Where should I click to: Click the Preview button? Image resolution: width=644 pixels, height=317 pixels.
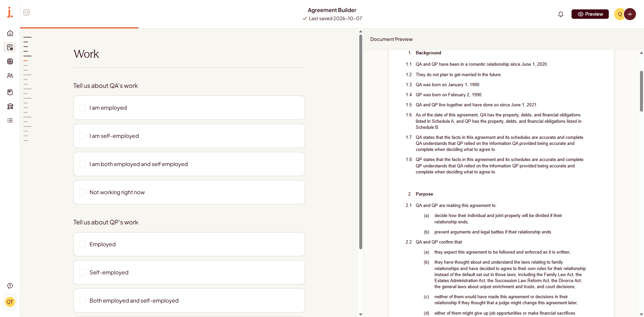coord(590,14)
